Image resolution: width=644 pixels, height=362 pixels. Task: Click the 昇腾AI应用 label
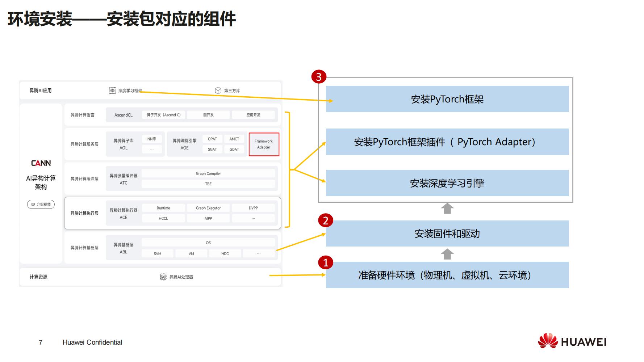pyautogui.click(x=41, y=90)
